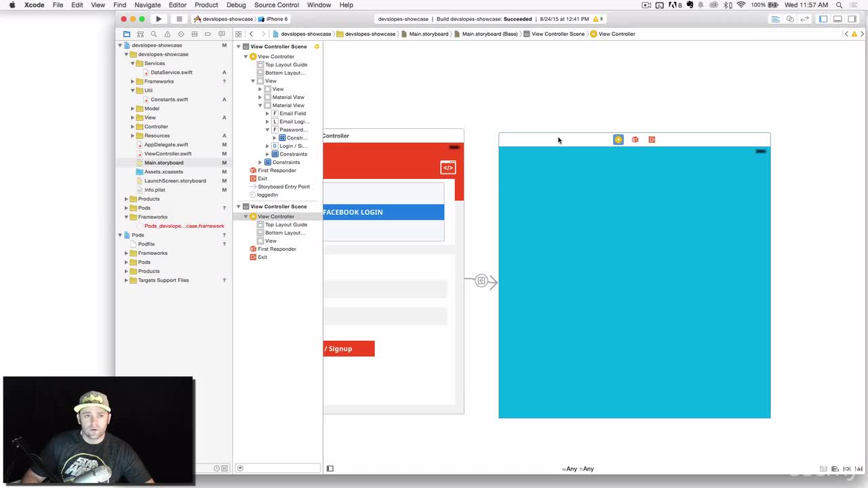Expand the Controller folder
Viewport: 868px width, 488px height.
[133, 127]
